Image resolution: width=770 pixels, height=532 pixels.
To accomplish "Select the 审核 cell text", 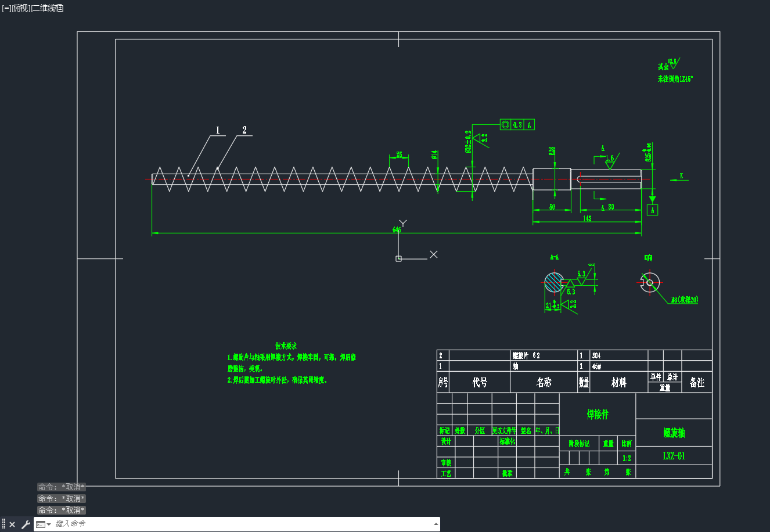I will coord(445,463).
